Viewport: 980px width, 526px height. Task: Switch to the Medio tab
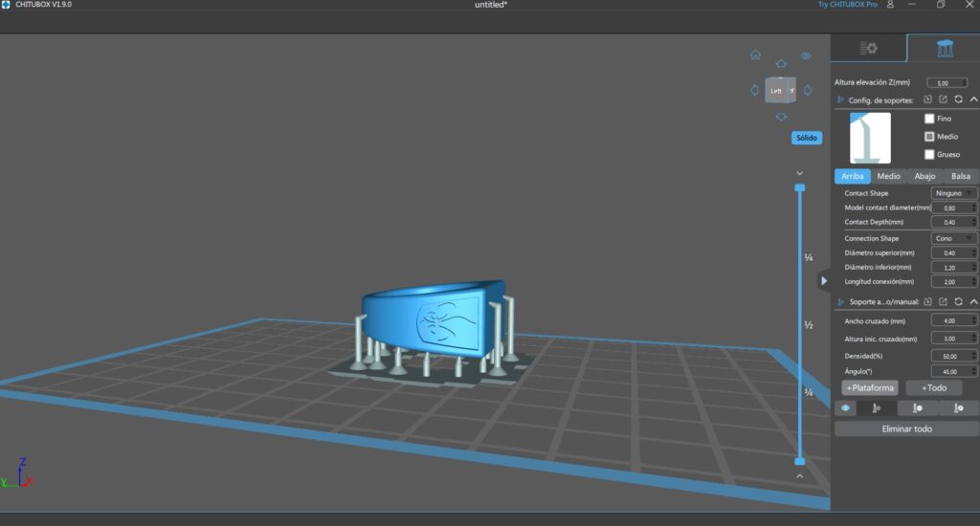[x=888, y=176]
